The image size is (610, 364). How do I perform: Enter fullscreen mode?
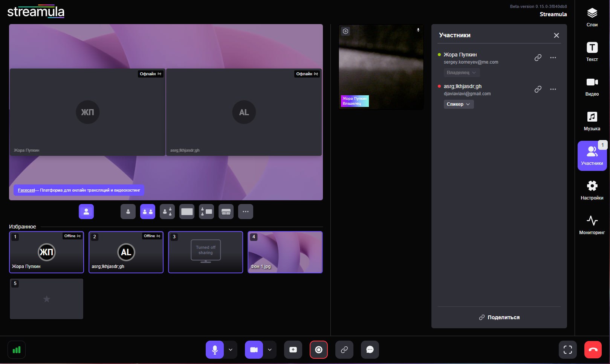click(567, 350)
